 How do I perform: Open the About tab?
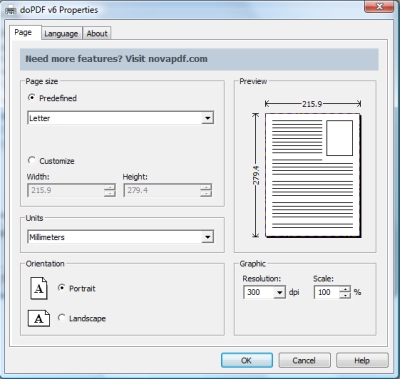coord(97,33)
